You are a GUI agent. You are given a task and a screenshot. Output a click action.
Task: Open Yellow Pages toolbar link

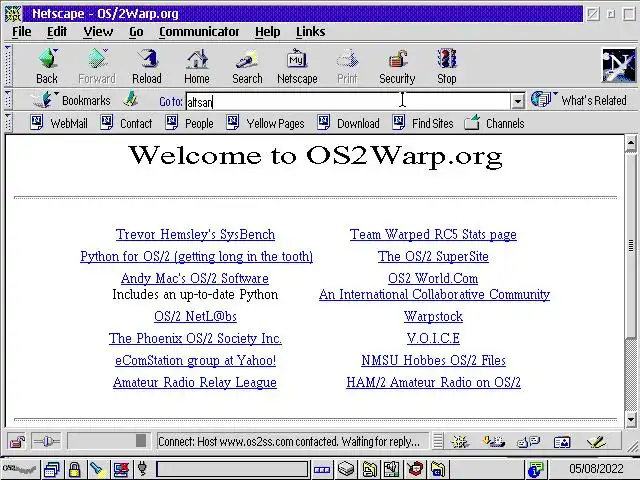tap(265, 123)
